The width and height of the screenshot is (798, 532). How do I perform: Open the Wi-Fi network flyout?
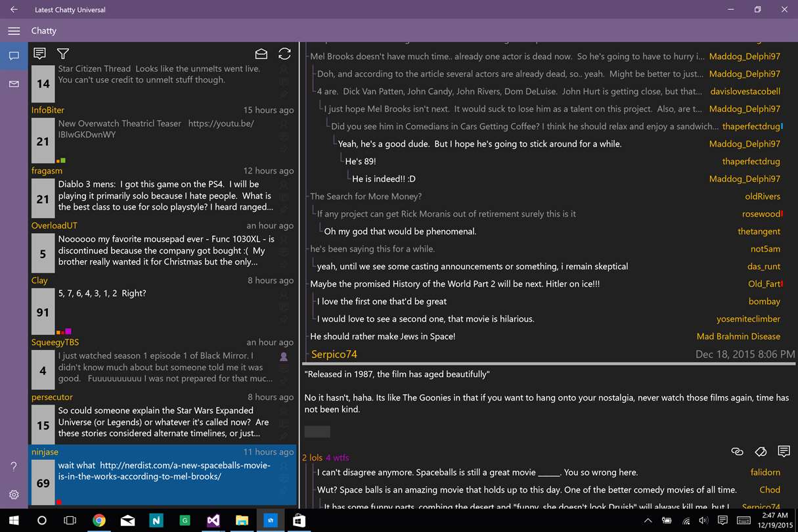coord(686,520)
